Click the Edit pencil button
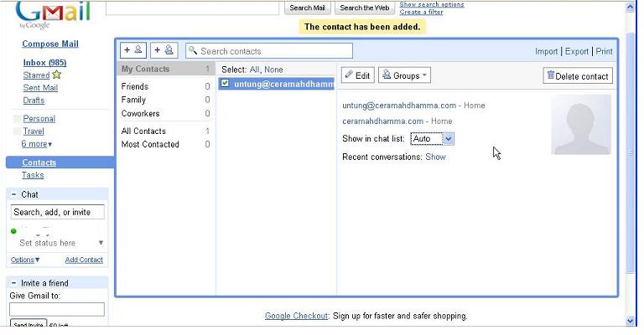 (x=357, y=75)
